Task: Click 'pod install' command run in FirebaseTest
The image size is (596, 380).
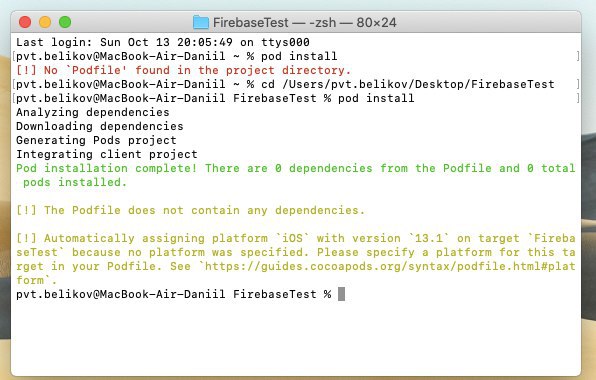Action: 376,98
